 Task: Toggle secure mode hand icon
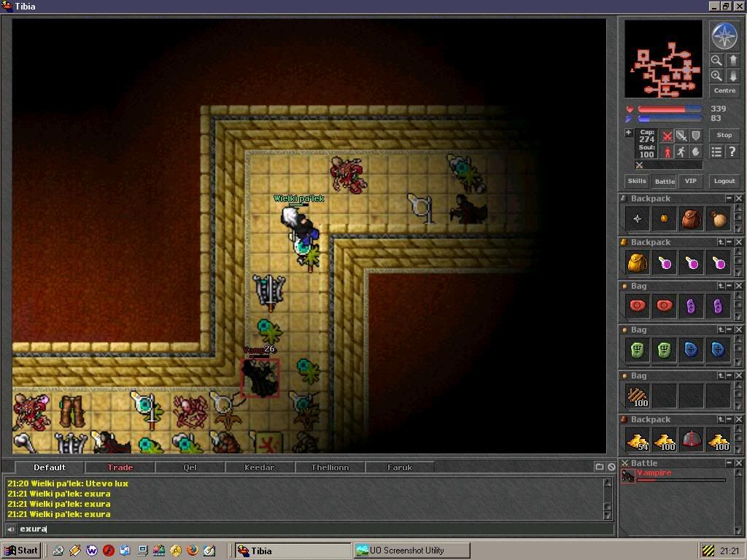click(x=695, y=152)
